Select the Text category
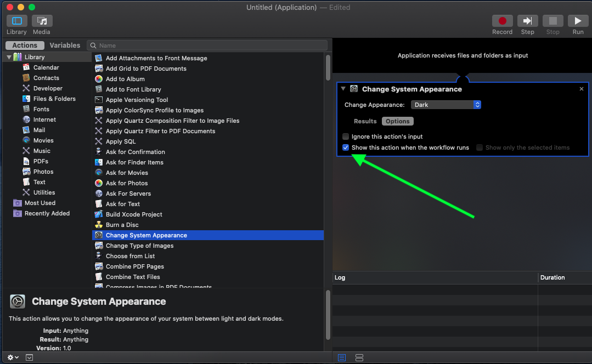Screen dimensions: 592x364 point(40,182)
